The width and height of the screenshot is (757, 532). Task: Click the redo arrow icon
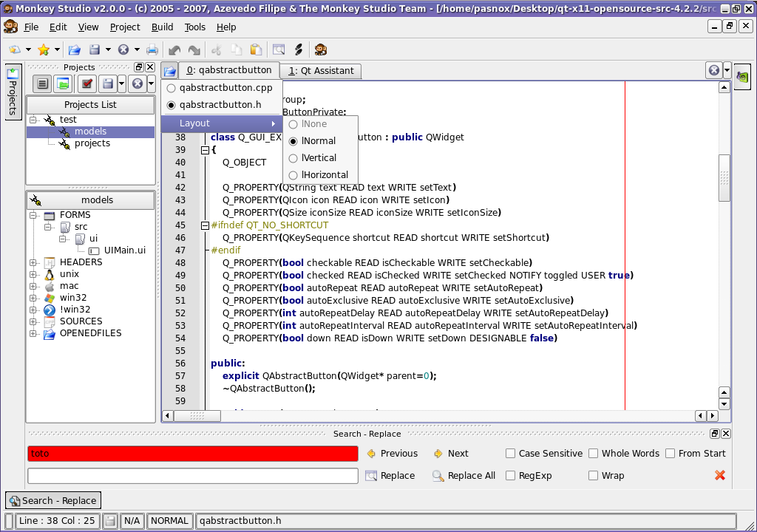point(194,50)
